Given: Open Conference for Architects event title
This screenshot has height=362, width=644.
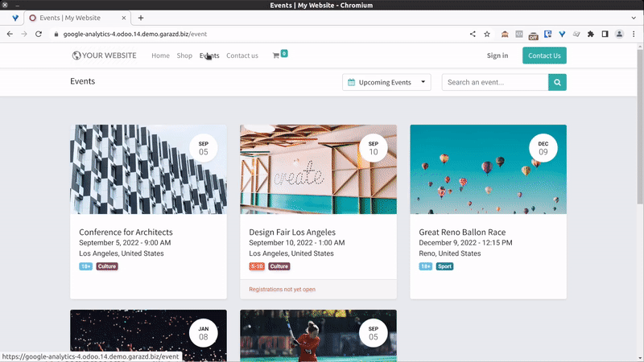Looking at the screenshot, I should coord(126,232).
